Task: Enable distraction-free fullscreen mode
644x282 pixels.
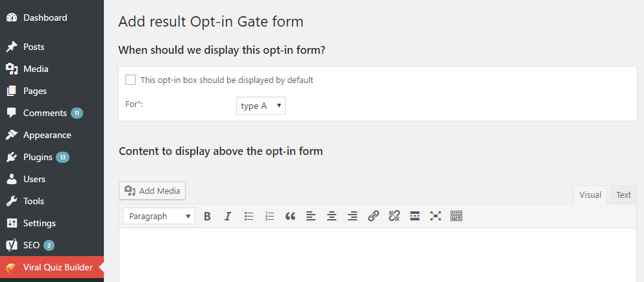Action: coord(436,217)
